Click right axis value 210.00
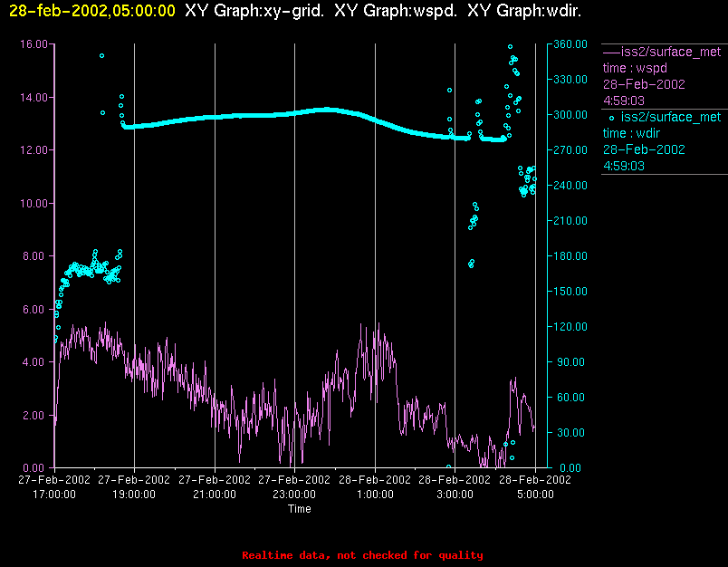 click(570, 221)
